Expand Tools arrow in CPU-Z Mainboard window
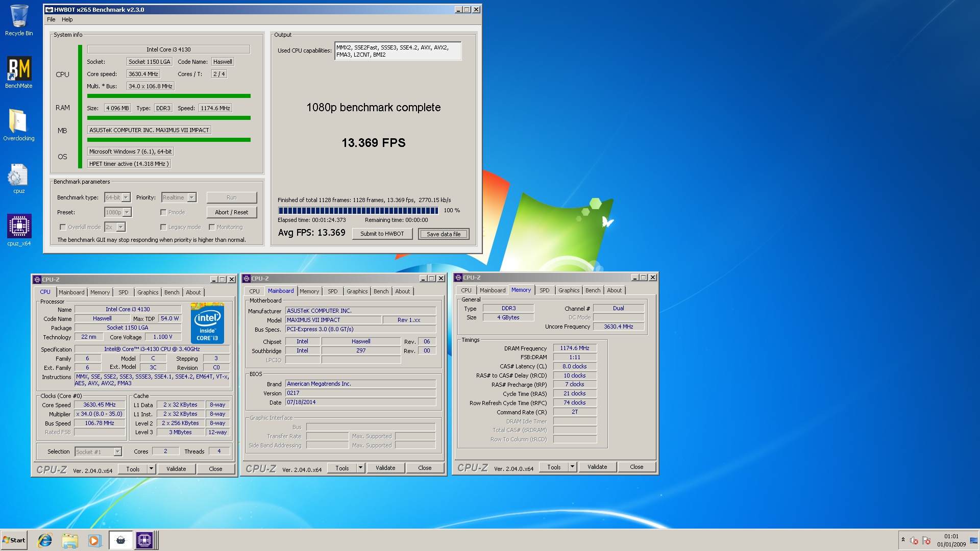Screen dimensions: 980x551 [360, 468]
